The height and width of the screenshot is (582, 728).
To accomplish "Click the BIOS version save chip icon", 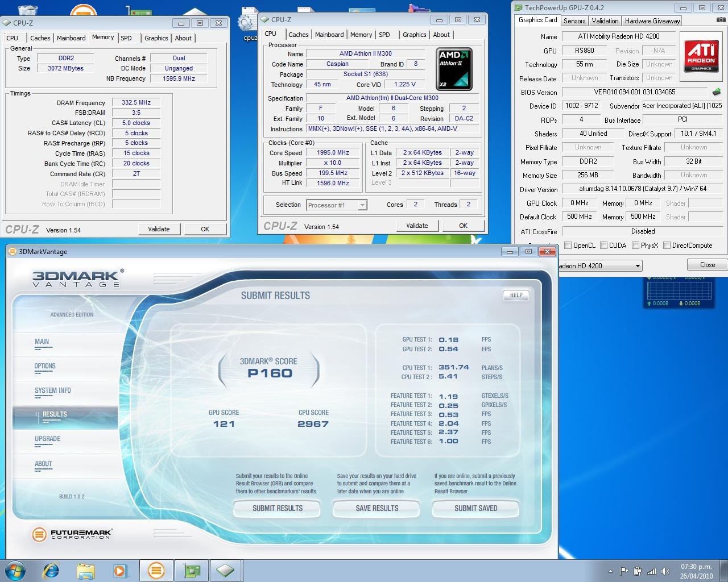I will [x=717, y=92].
